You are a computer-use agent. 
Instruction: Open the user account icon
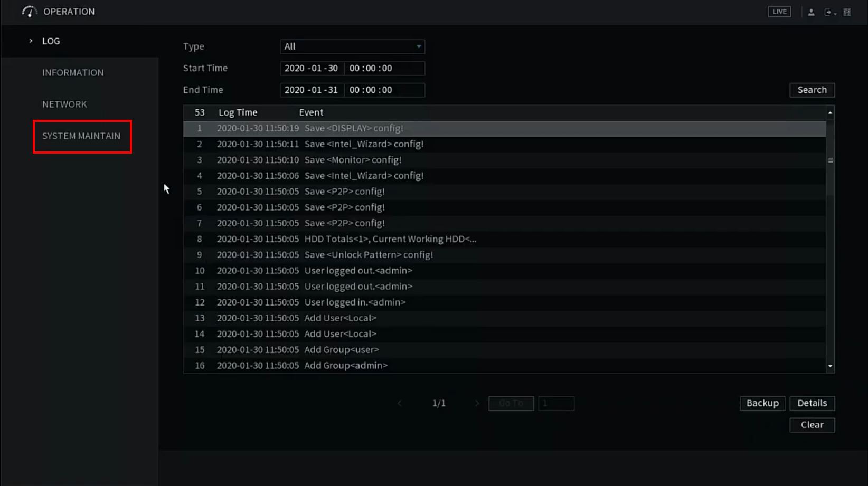pyautogui.click(x=811, y=12)
